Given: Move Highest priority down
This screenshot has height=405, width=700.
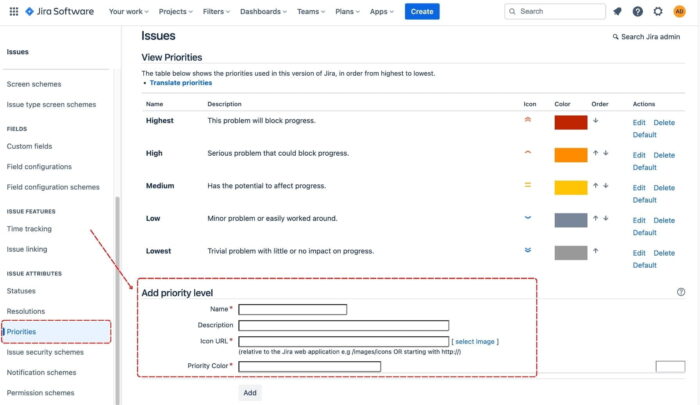Looking at the screenshot, I should tap(596, 120).
